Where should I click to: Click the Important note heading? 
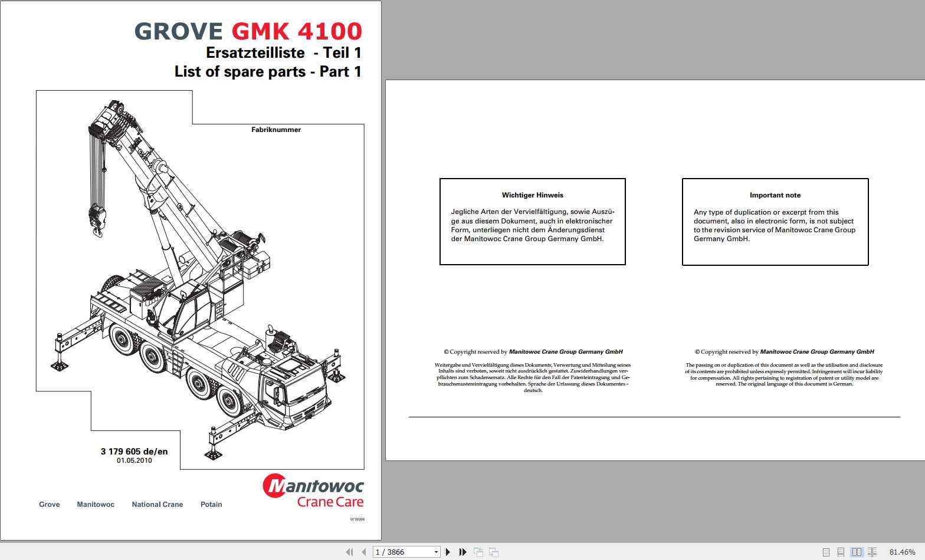775,195
